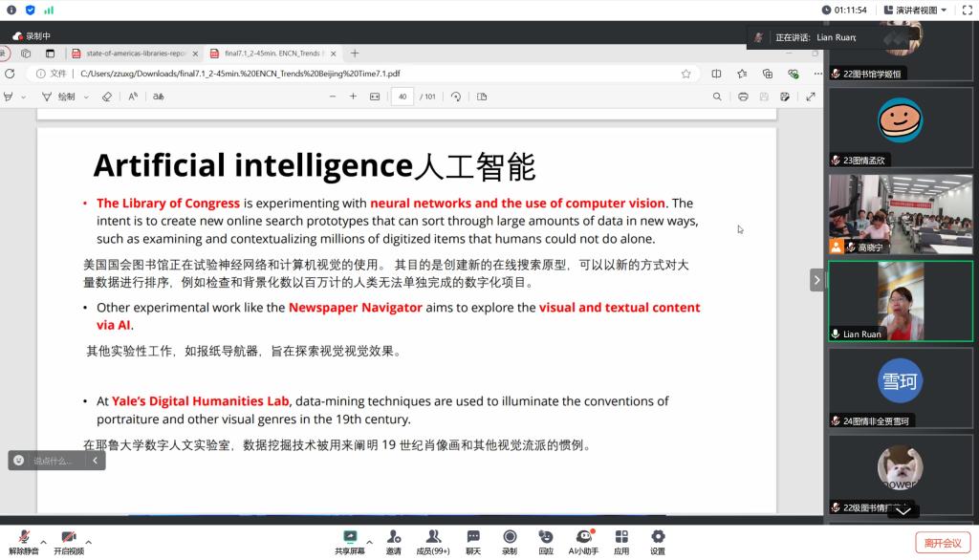This screenshot has width=979, height=560.
Task: Open a new browser tab
Action: [355, 54]
